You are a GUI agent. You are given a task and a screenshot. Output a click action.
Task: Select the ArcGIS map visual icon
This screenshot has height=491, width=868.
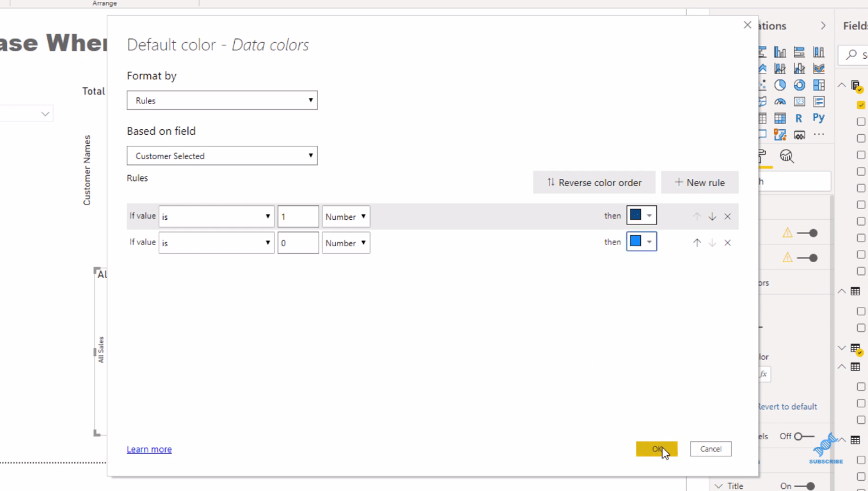(x=780, y=135)
